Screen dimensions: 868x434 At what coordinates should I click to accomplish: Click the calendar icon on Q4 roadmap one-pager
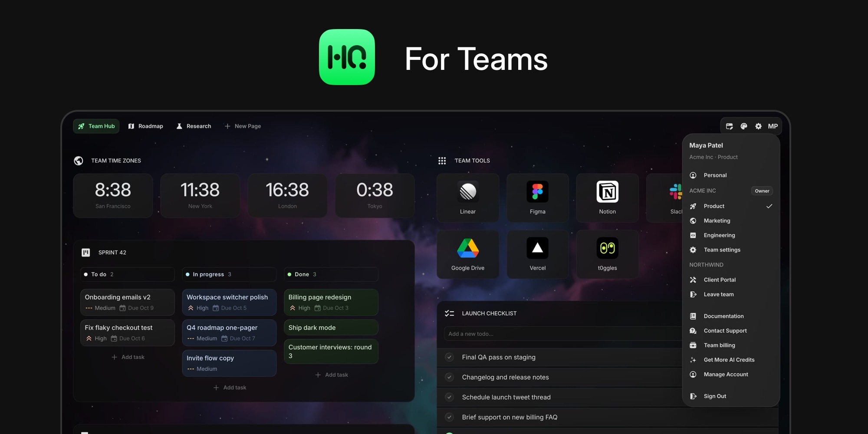click(224, 339)
